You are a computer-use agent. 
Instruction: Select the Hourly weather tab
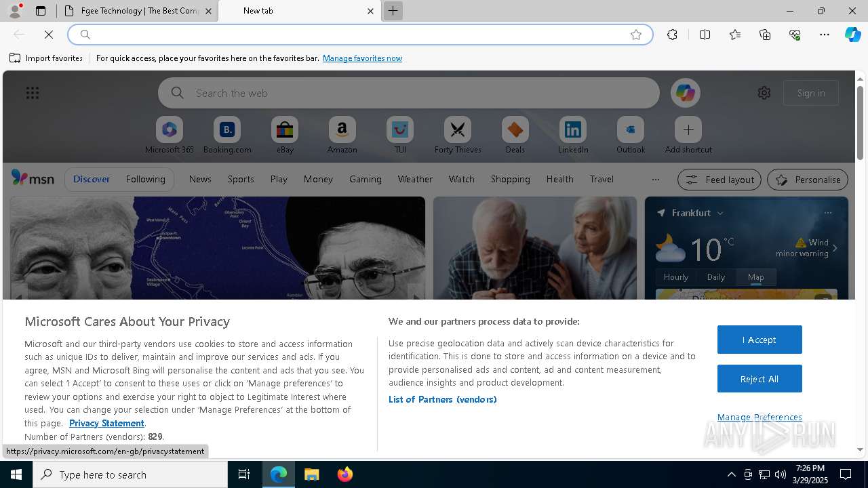point(676,277)
